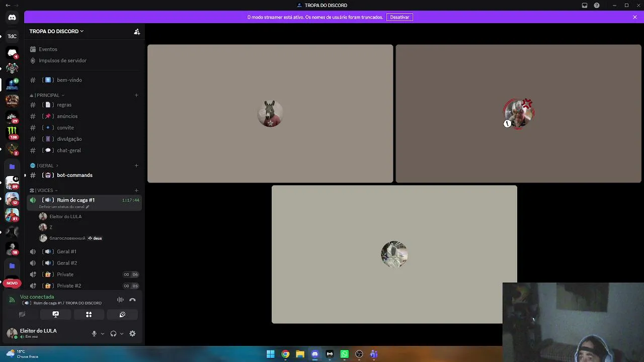The image size is (644, 362).
Task: Open the inbox icon in the title bar
Action: click(x=585, y=5)
